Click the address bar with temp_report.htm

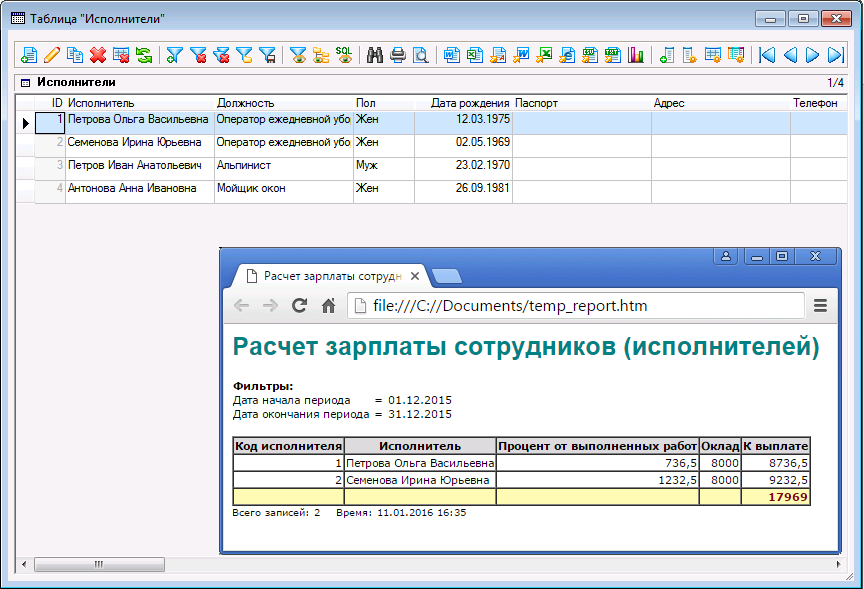click(x=575, y=306)
